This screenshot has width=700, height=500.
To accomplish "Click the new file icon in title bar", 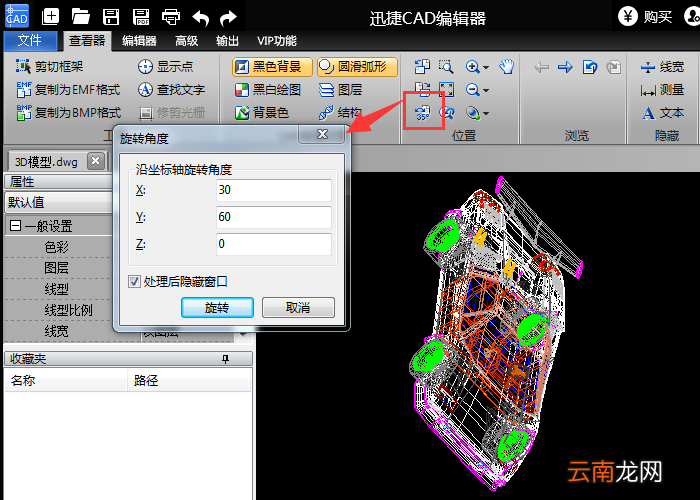I will pos(50,17).
